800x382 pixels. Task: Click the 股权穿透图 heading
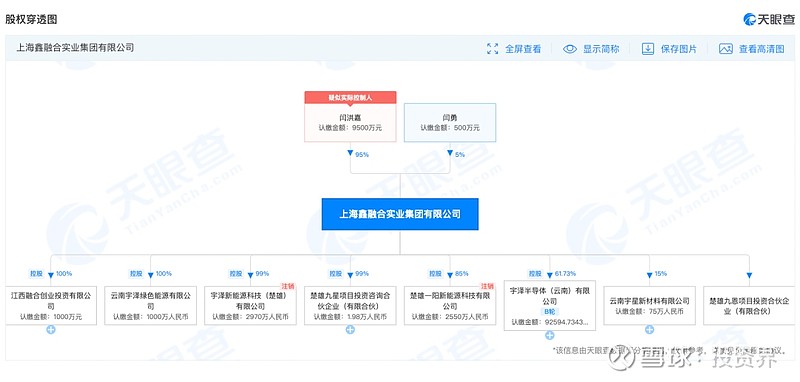[x=31, y=20]
